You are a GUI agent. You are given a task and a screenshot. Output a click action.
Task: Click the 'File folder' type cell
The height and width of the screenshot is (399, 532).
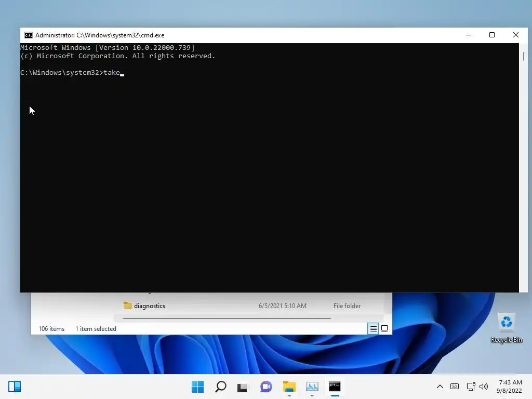(347, 306)
